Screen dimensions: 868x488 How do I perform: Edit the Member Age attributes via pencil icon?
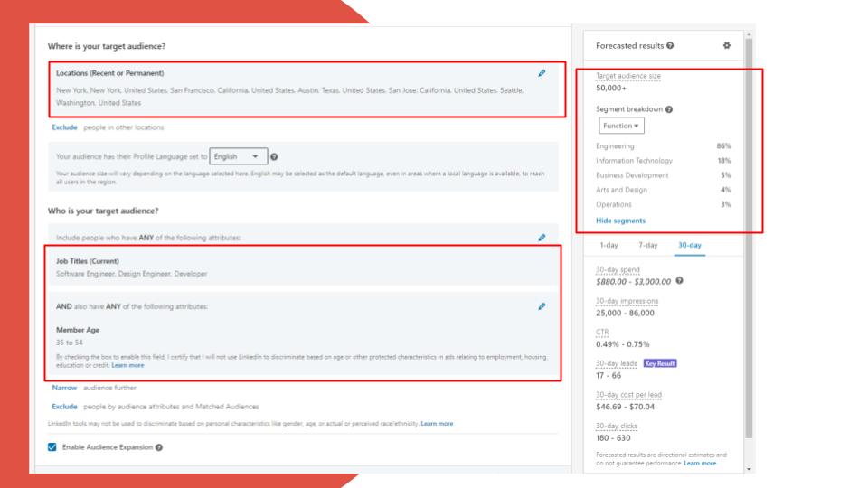click(x=542, y=306)
